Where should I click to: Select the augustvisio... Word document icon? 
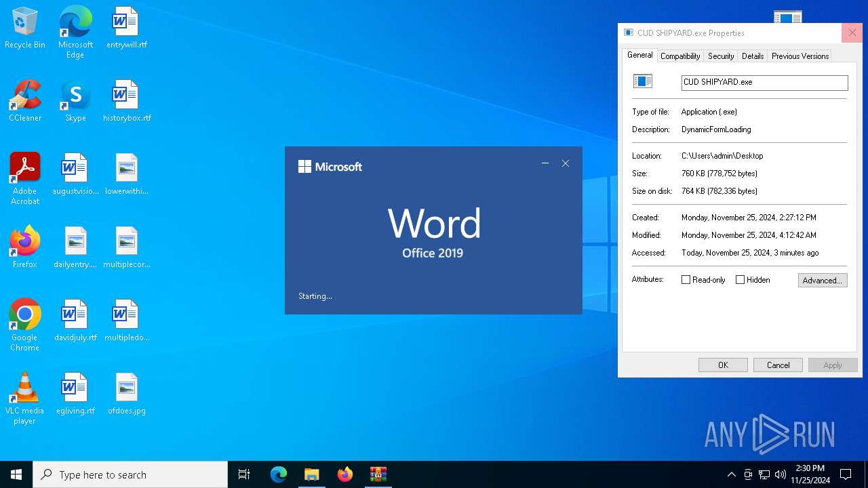pyautogui.click(x=75, y=175)
